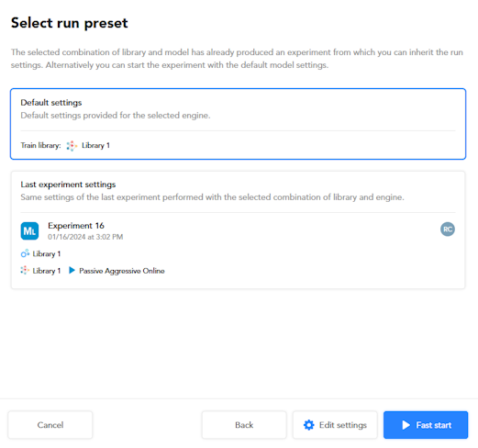Click the blue Library 1 bubbles icon
This screenshot has height=448, width=478.
click(x=25, y=253)
